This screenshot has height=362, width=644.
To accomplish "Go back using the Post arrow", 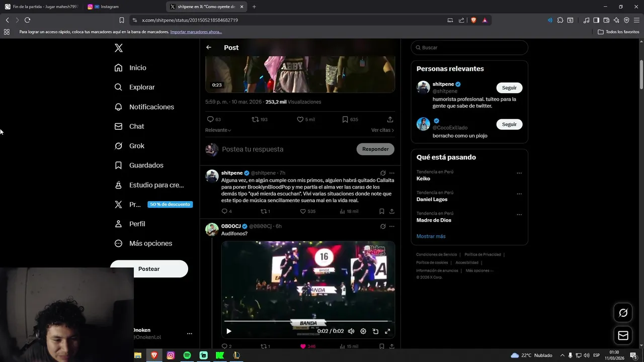I will coord(209,47).
